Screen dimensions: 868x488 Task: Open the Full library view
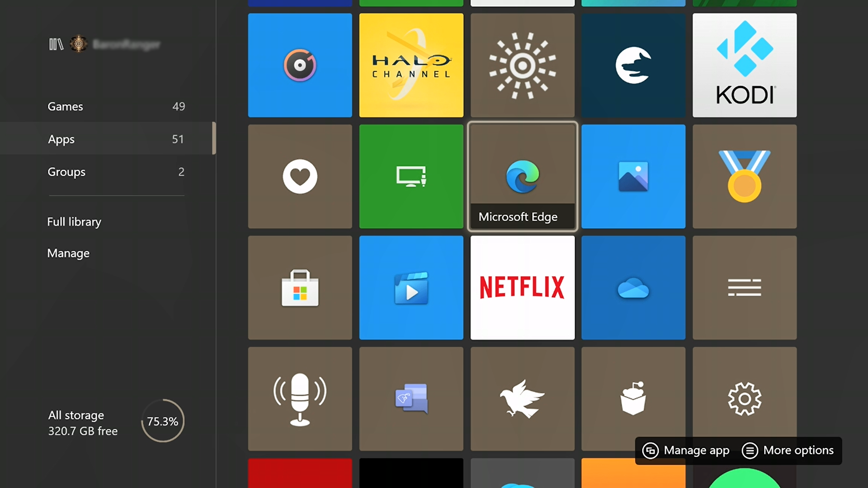point(74,221)
